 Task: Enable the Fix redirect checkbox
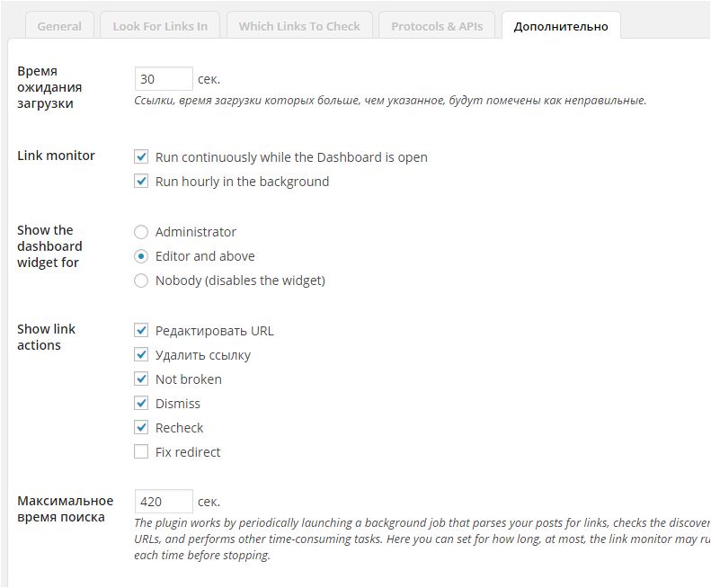141,452
